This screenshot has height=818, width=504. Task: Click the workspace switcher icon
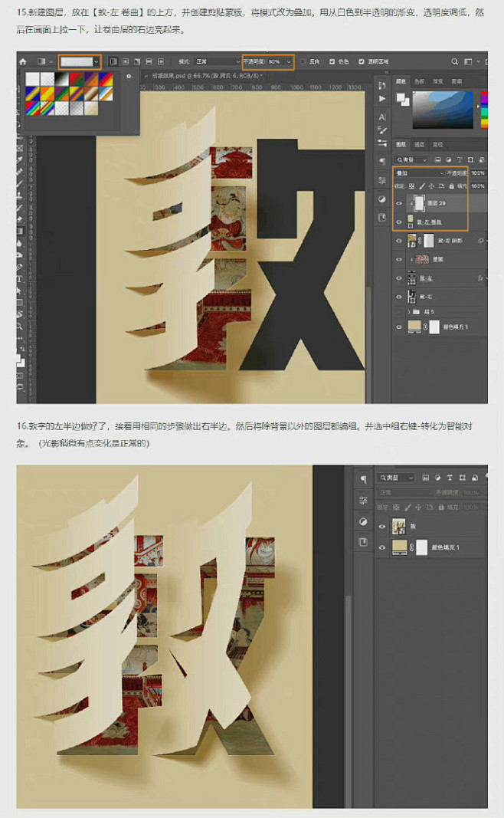pyautogui.click(x=468, y=61)
